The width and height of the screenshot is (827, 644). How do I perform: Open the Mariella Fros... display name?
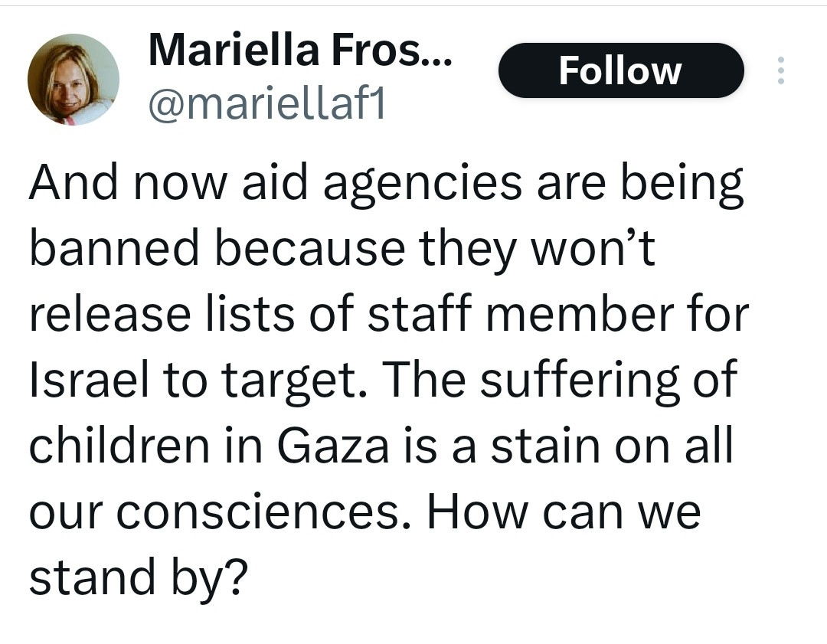299,51
